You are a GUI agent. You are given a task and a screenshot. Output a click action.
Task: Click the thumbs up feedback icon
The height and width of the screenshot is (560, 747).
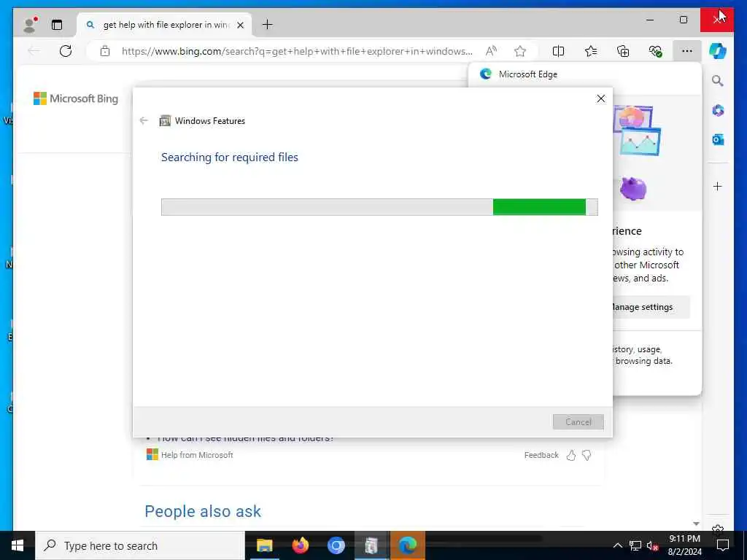[x=571, y=455]
